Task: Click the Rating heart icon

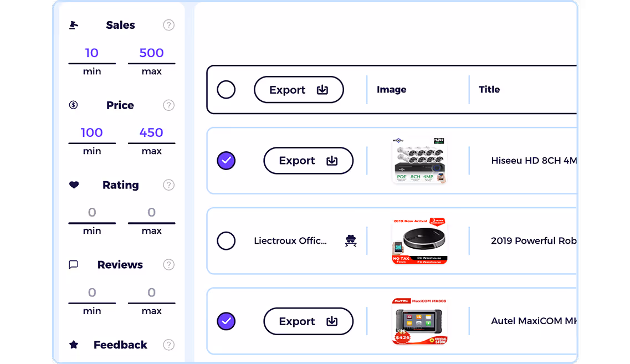Action: [74, 185]
